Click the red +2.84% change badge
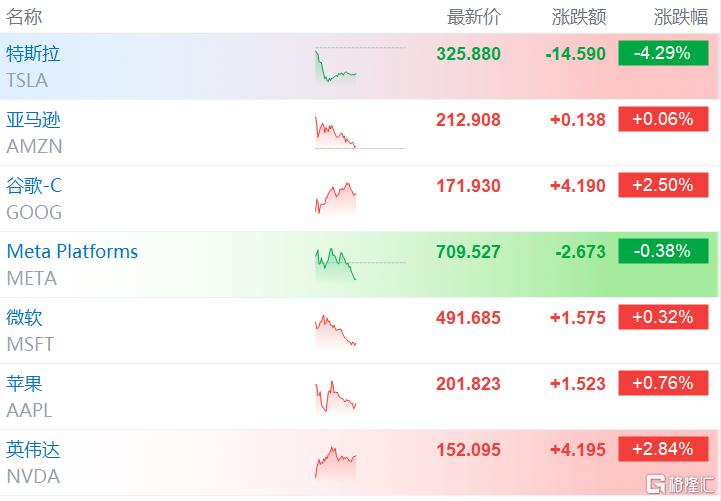 pos(663,449)
